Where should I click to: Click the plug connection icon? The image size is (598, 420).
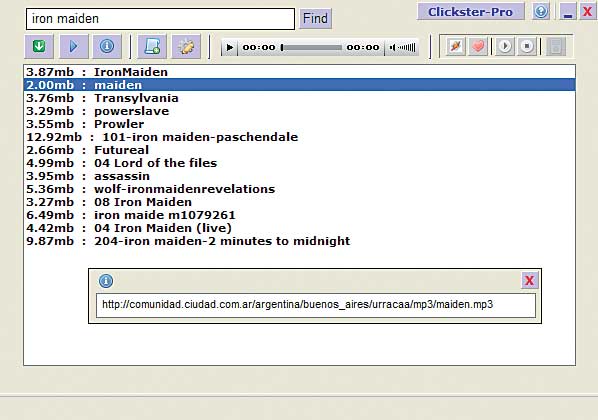456,47
